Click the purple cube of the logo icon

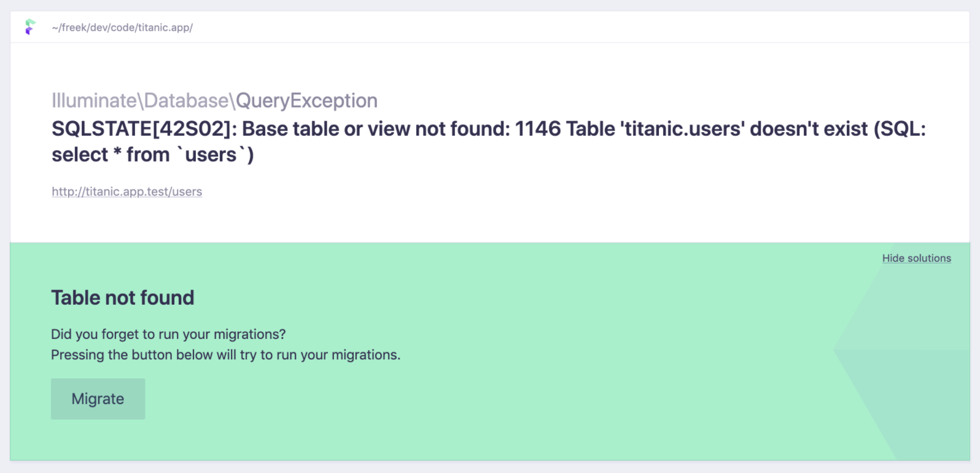click(28, 31)
